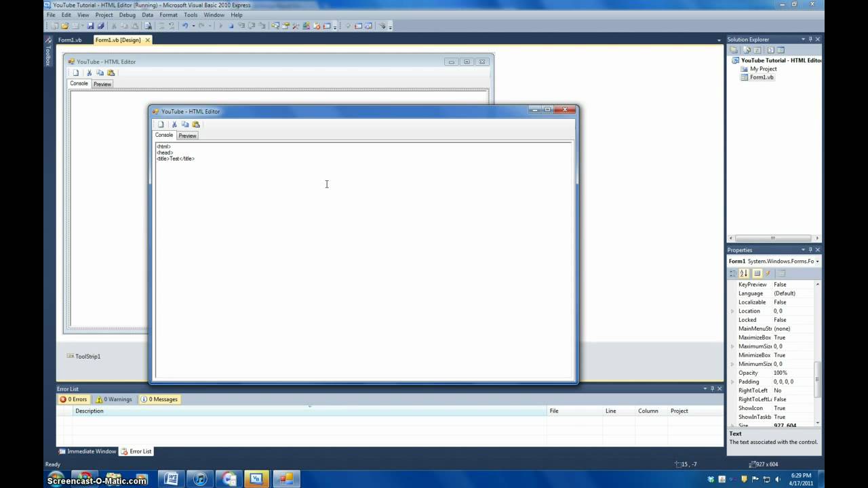Open Form1 object dropdown in Properties
868x488 pixels.
coord(818,261)
